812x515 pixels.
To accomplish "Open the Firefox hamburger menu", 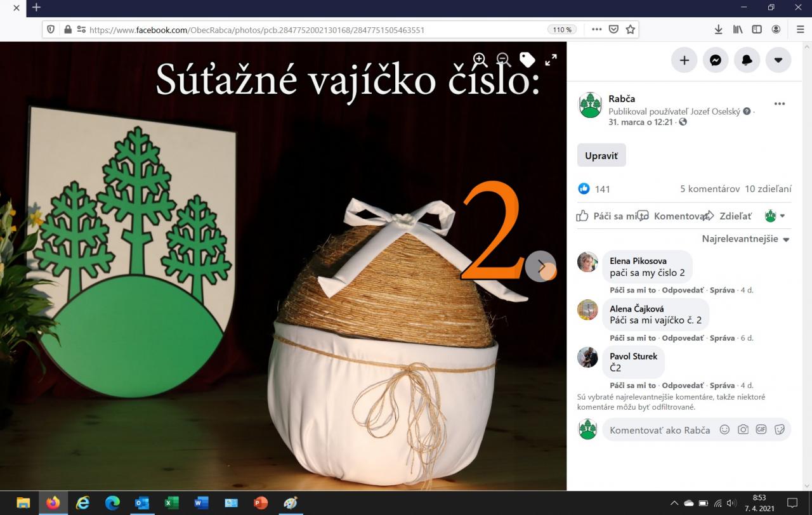I will tap(800, 29).
